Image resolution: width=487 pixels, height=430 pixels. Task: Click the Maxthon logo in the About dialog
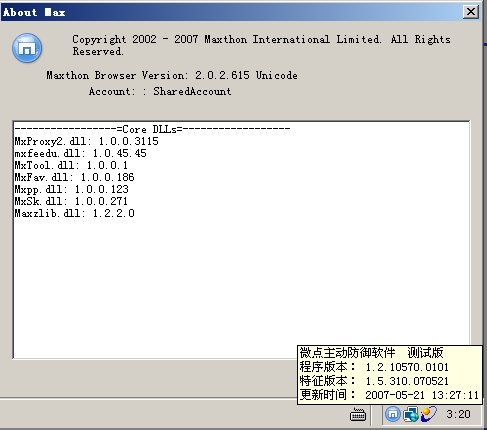pyautogui.click(x=27, y=48)
